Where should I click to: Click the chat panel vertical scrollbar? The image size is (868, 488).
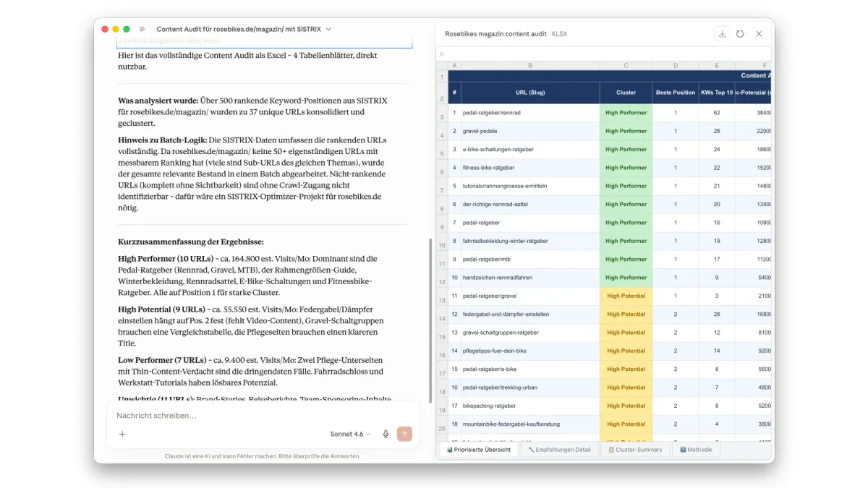click(431, 320)
